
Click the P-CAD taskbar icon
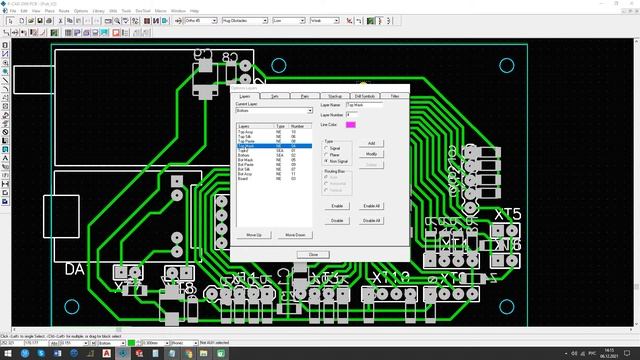point(123,353)
